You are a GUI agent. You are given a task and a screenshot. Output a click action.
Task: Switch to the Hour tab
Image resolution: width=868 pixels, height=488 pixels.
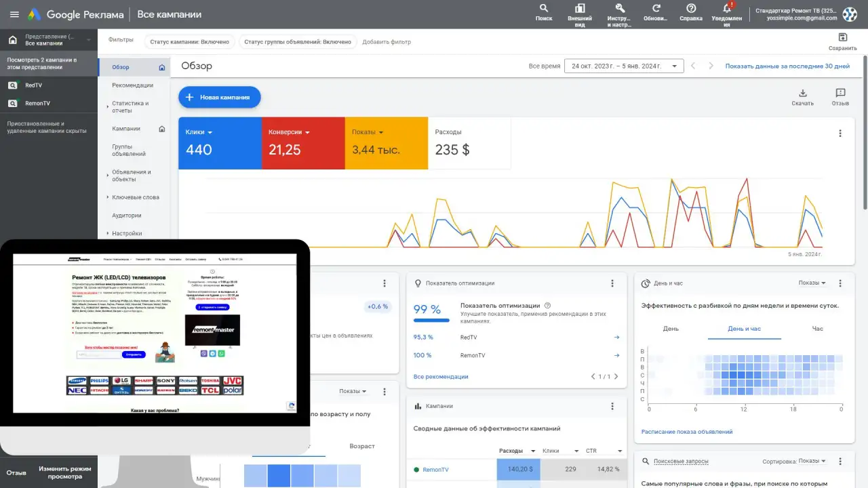point(817,329)
